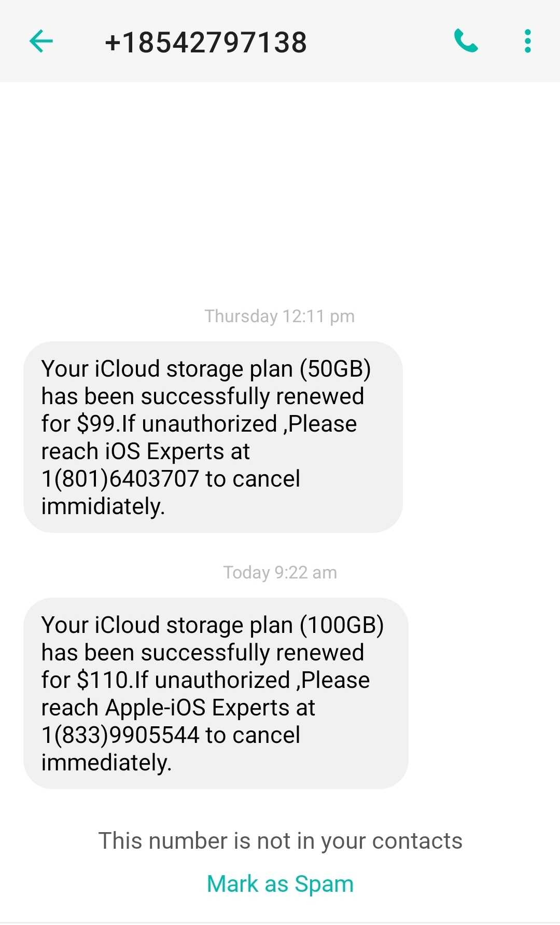Click the '(50GB)' text in first message
The width and height of the screenshot is (560, 925).
pyautogui.click(x=335, y=369)
